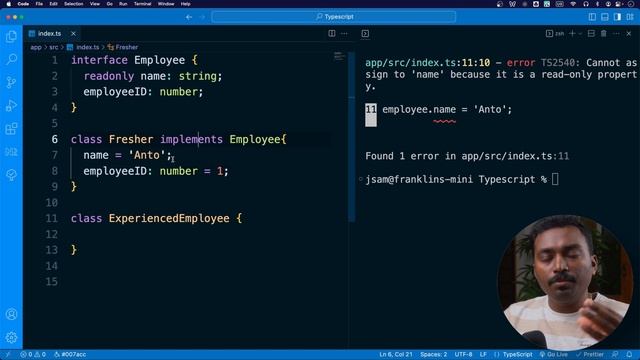The width and height of the screenshot is (640, 360).
Task: Click the remote window indicator in status bar
Action: 7,354
